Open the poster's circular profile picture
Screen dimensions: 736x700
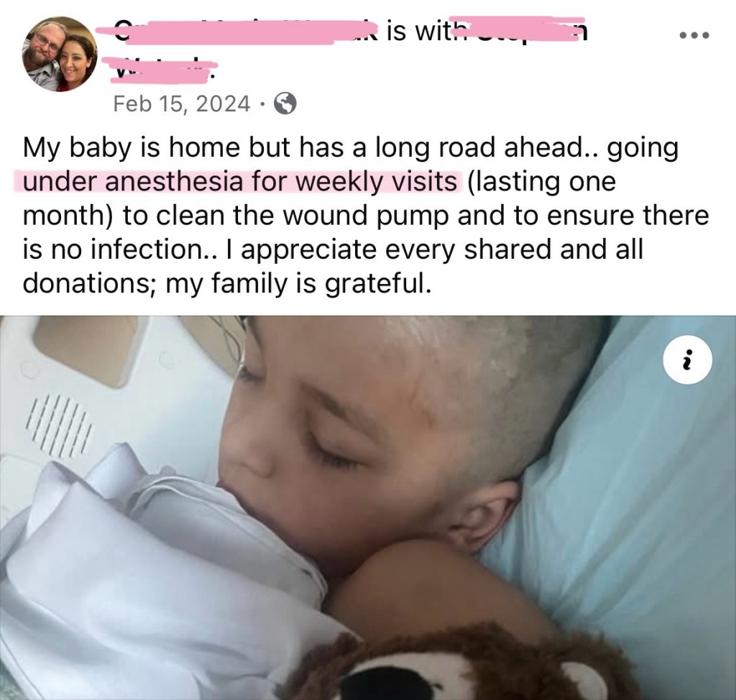click(x=60, y=53)
